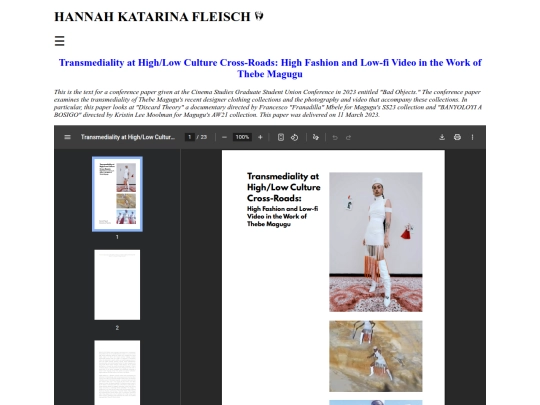Click the italic conference paper description paragraph
This screenshot has height=405, width=540.
(268, 103)
